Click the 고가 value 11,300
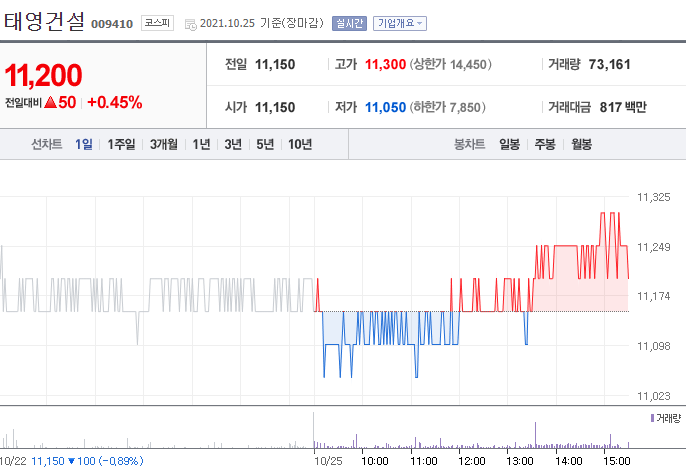The height and width of the screenshot is (470, 686). (385, 64)
